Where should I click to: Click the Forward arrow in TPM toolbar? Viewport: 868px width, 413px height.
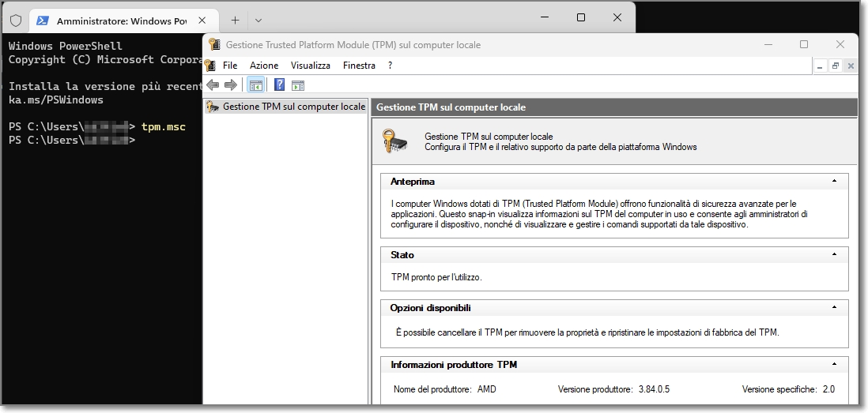[x=230, y=84]
